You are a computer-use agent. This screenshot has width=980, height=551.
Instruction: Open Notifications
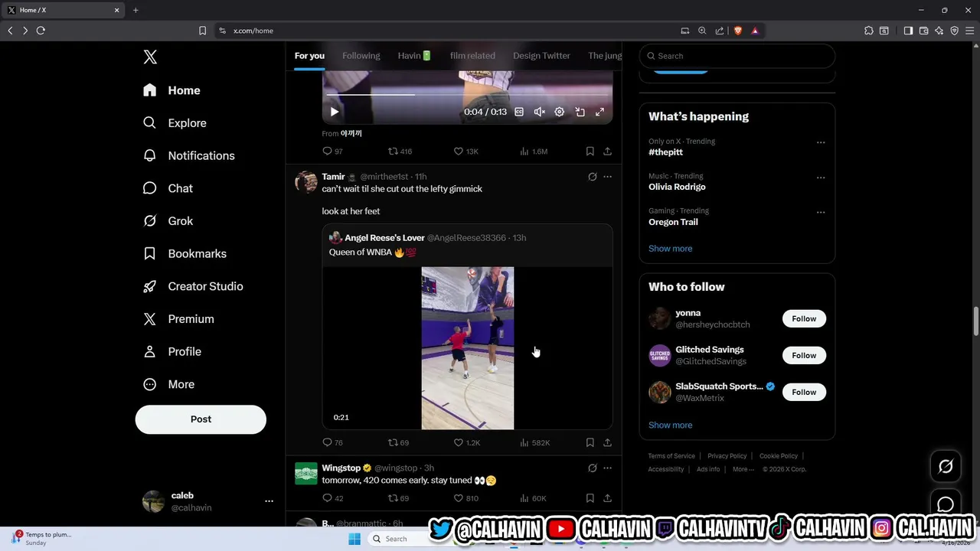(x=188, y=155)
